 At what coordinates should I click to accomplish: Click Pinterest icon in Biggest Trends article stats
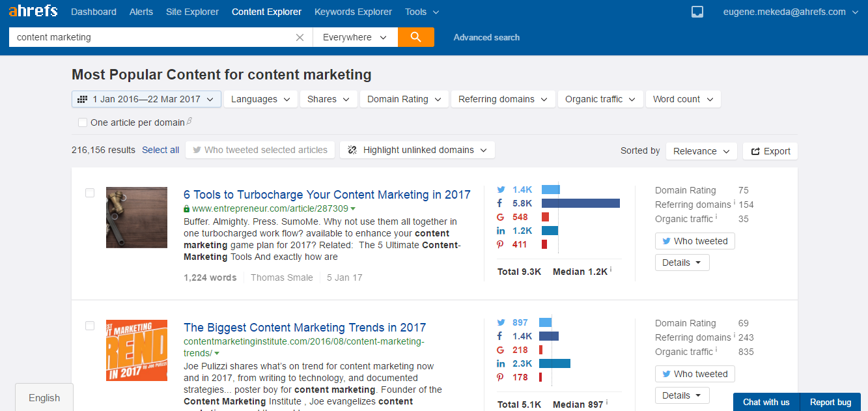click(x=500, y=377)
